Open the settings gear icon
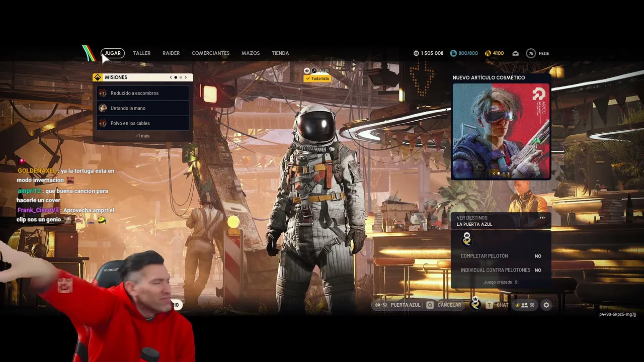This screenshot has height=362, width=644. point(546,305)
